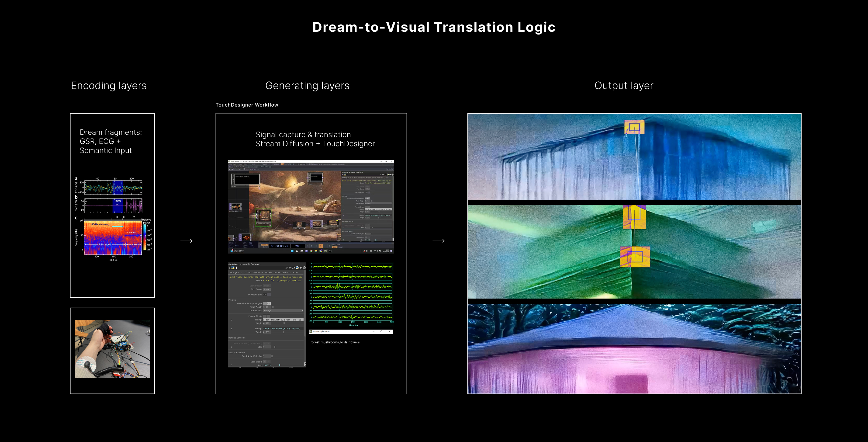Click operator help '?' icon in enlarged panel
868x442 pixels.
click(229, 268)
